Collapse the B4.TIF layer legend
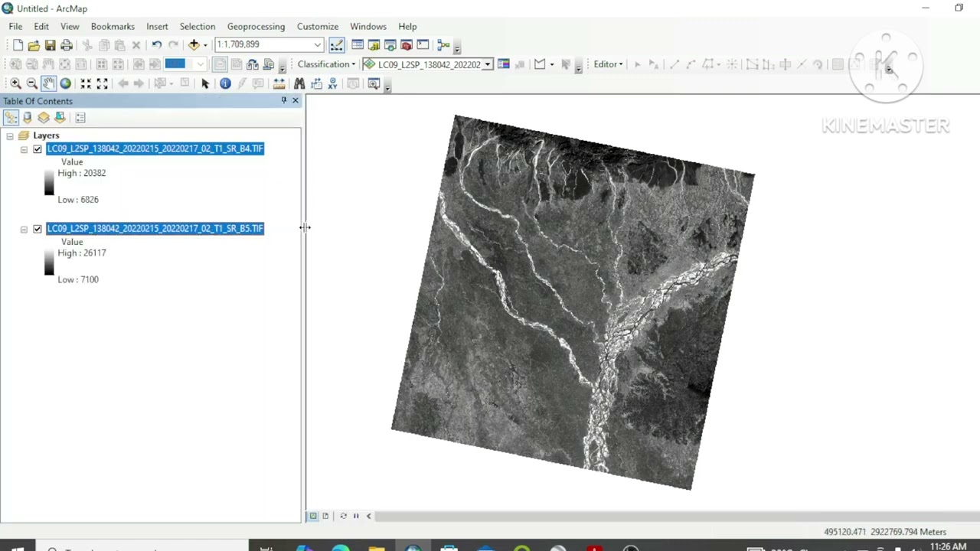This screenshot has width=980, height=551. (24, 149)
